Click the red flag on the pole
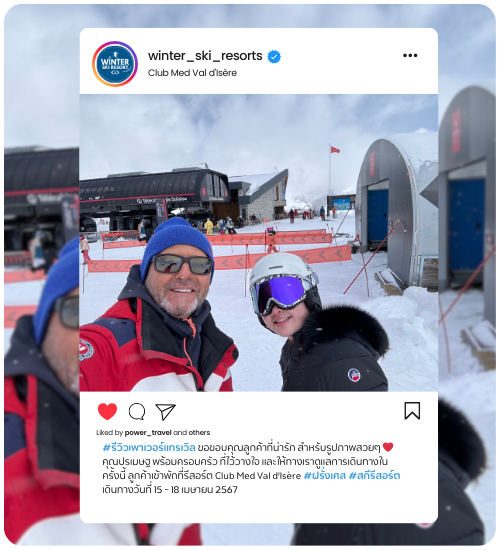 335,150
